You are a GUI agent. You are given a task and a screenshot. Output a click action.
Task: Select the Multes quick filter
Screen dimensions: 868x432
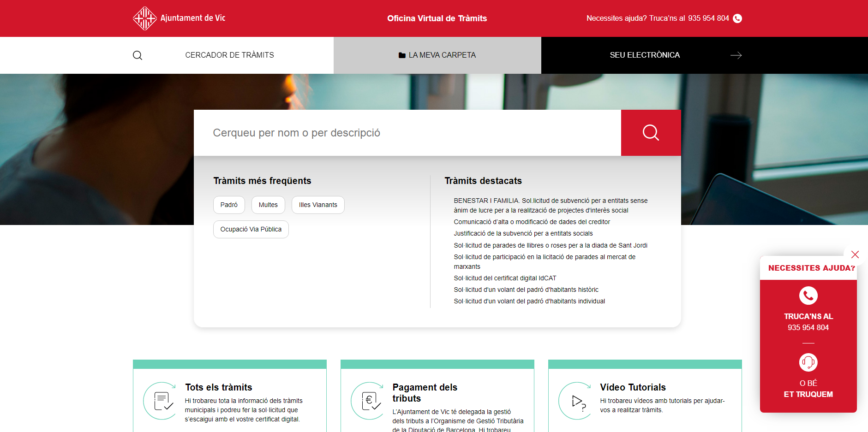(x=268, y=205)
